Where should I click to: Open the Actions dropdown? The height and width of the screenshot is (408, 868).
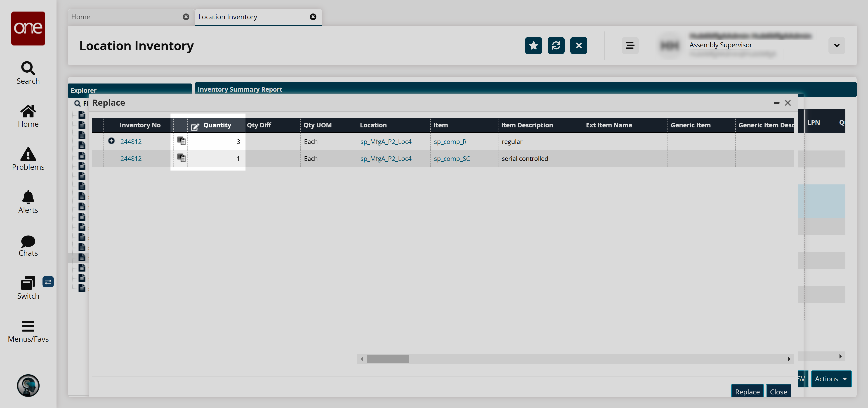[831, 379]
